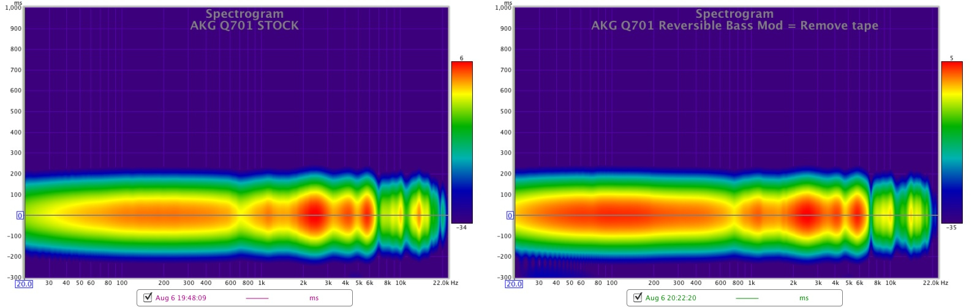This screenshot has width=980, height=307.
Task: Click the Aug 6 19:48:09 legend label
Action: click(181, 298)
